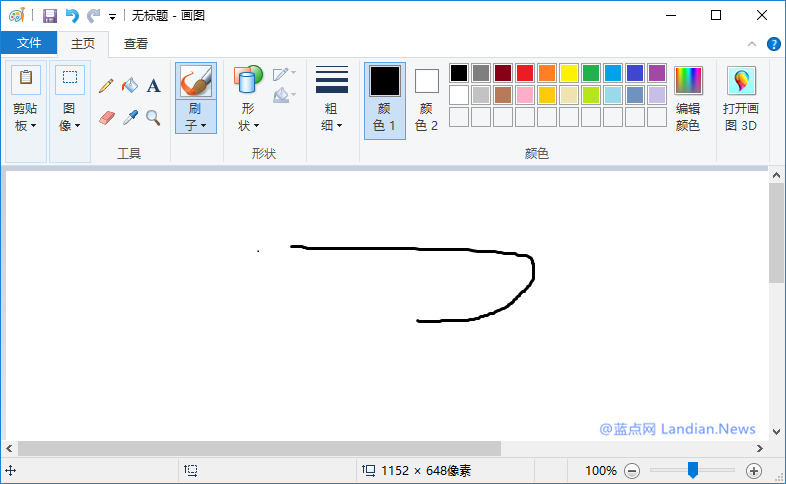Select 颜色 2 background color
The width and height of the screenshot is (786, 484).
point(427,101)
